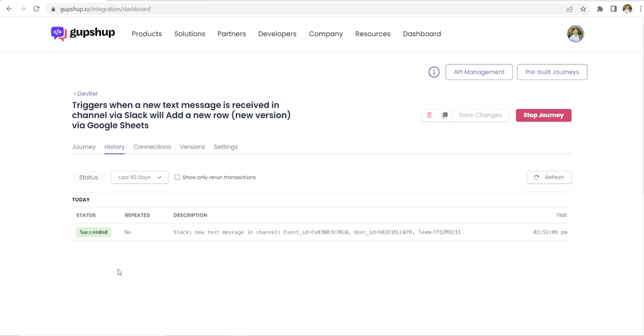Reload the page with browser refresh icon
This screenshot has height=336, width=644.
[x=36, y=9]
